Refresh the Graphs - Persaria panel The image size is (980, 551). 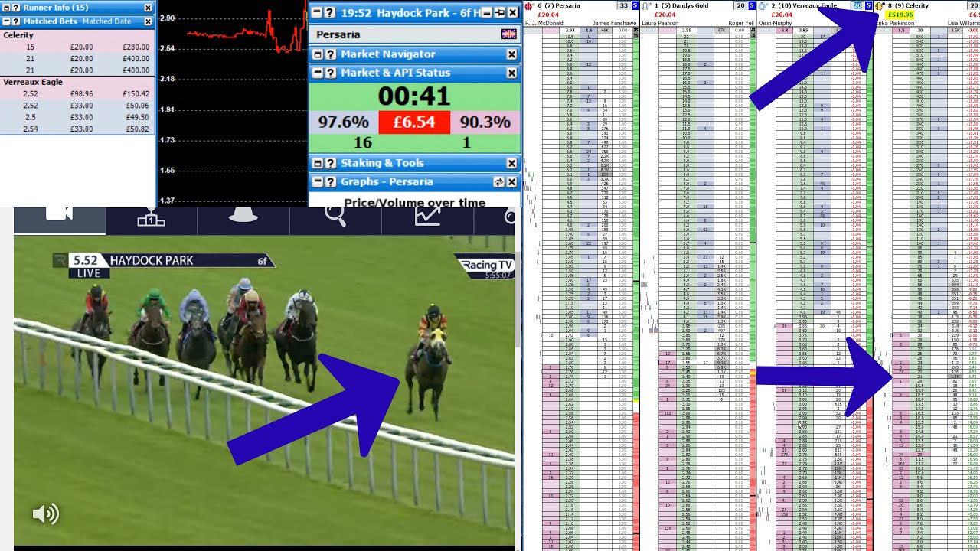pyautogui.click(x=499, y=182)
